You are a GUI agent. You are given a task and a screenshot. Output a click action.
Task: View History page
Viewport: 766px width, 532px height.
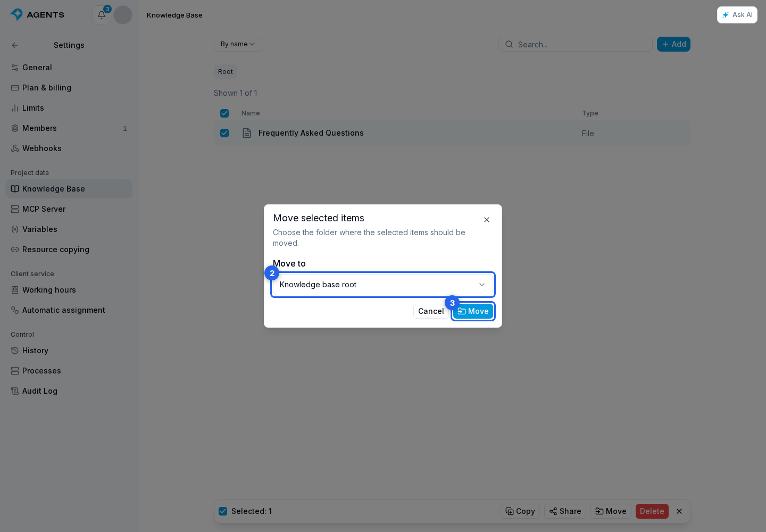pyautogui.click(x=69, y=351)
